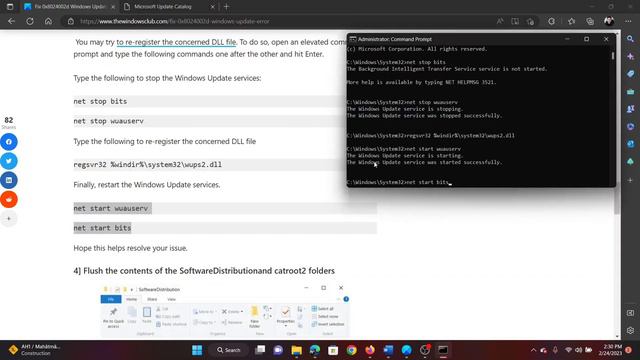Open the re-register the concerned DLL file link

(176, 42)
